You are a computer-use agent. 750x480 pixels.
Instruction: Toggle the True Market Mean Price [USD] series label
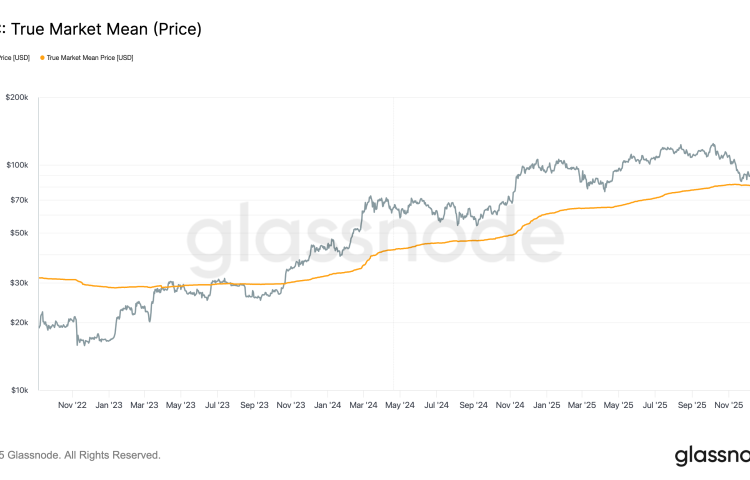tap(90, 58)
